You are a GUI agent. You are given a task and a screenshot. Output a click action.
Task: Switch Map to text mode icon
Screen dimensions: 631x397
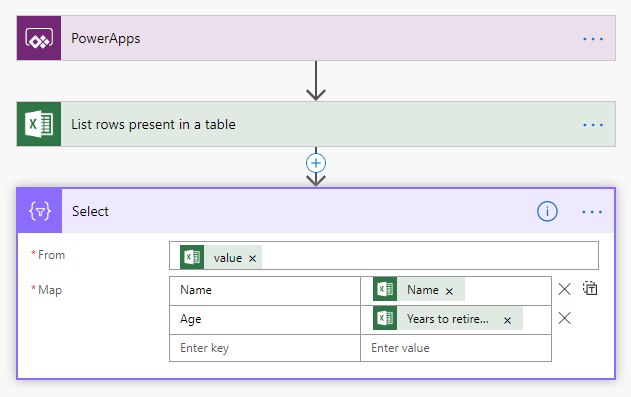tap(590, 288)
